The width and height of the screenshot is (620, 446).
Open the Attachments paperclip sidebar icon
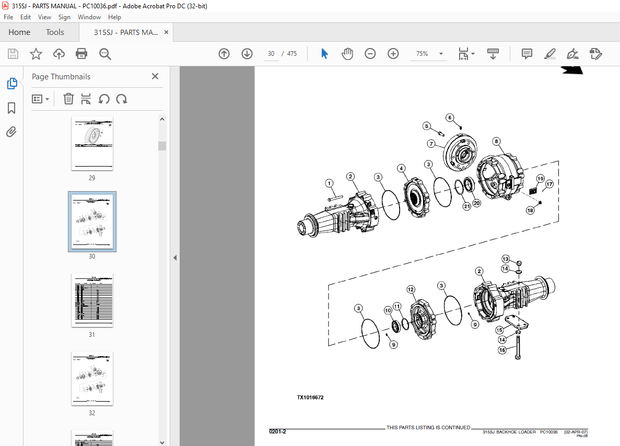tap(11, 132)
